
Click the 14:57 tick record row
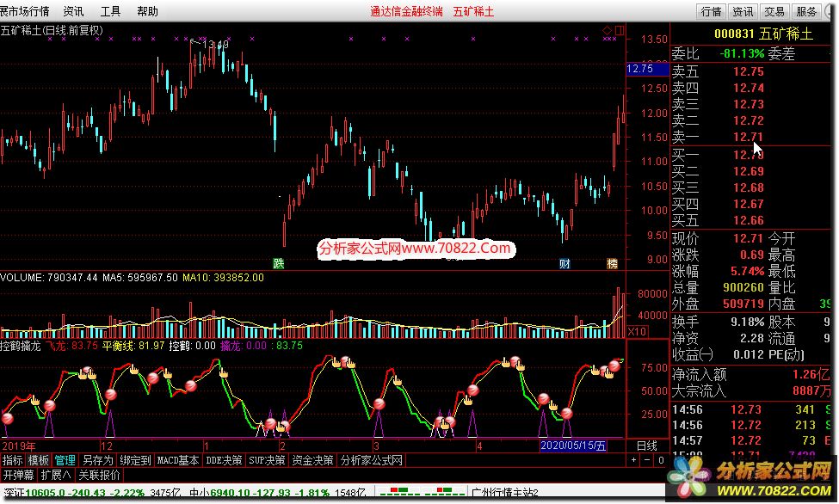(751, 441)
